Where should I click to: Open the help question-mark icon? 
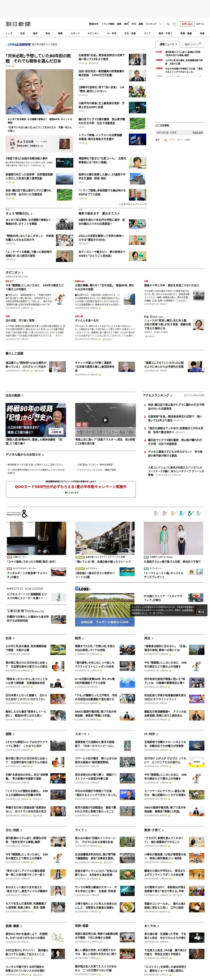point(174,24)
